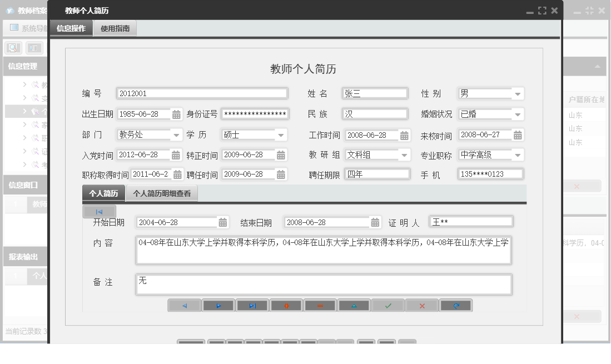
Task: Click into the 内容 text area
Action: coord(324,250)
